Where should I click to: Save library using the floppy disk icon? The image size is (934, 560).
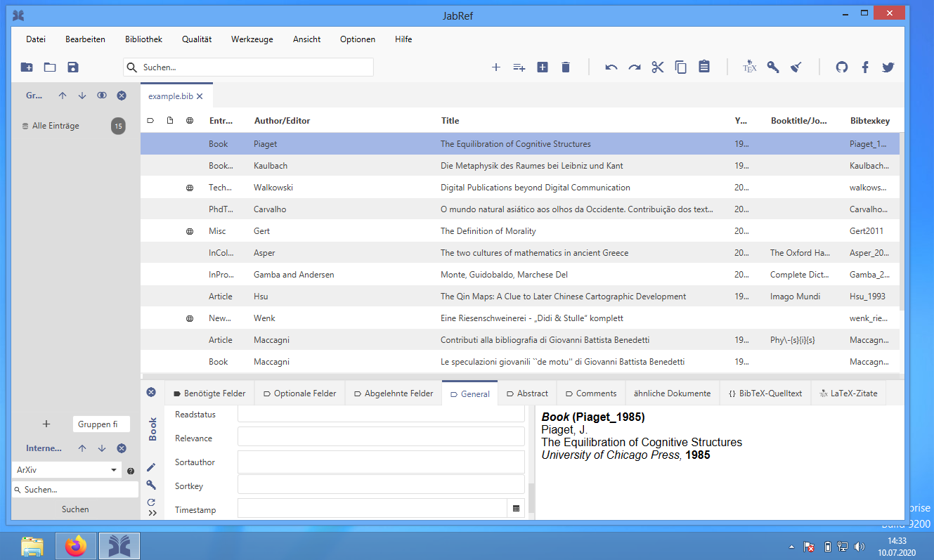[73, 67]
